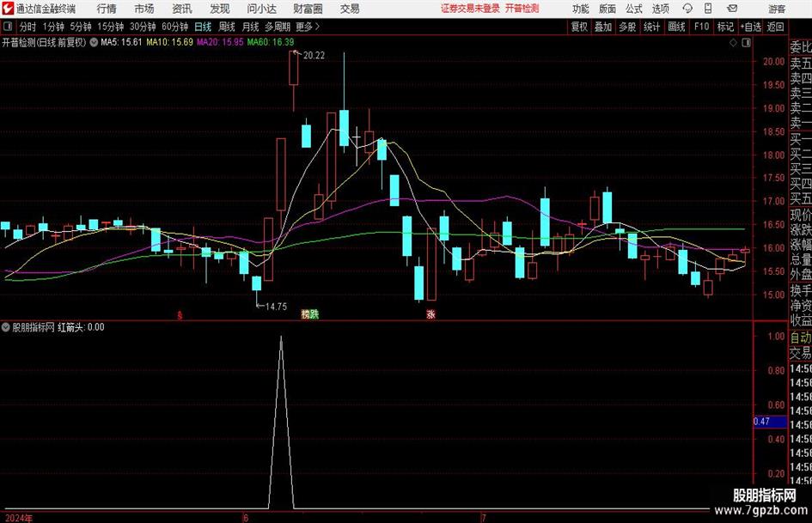
Task: Toggle the side panel icon near 委比
Action: tap(746, 43)
